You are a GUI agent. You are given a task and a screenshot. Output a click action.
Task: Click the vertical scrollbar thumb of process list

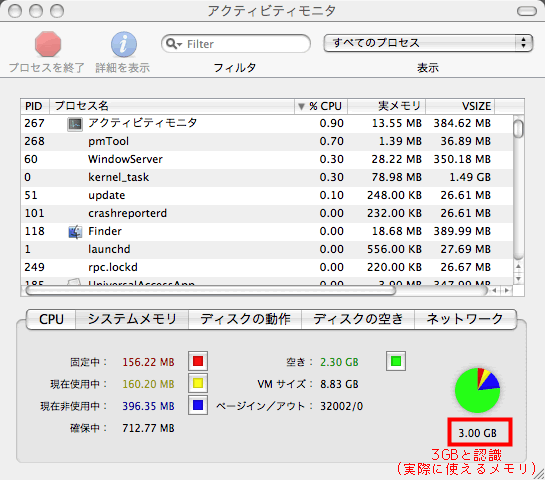point(518,129)
